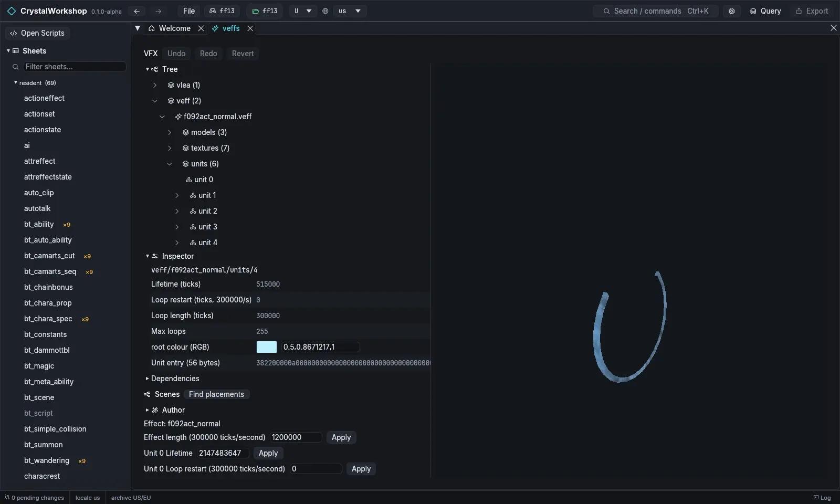Go back with the left arrow

[x=136, y=11]
